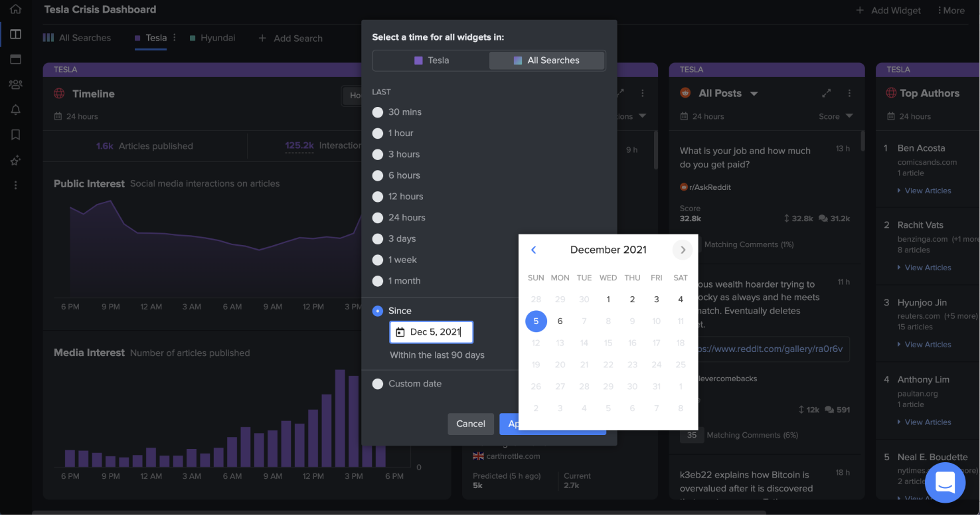Switch to the Tesla search tab

[x=151, y=38]
